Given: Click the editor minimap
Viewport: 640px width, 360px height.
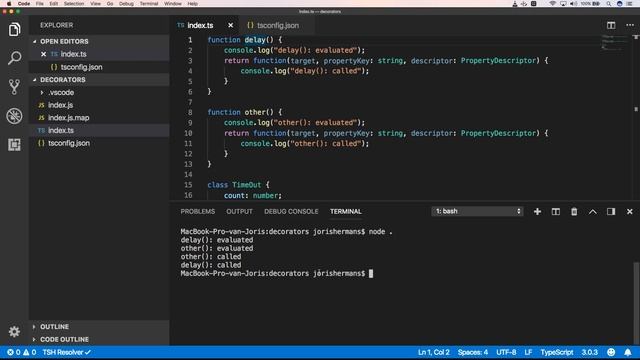Looking at the screenshot, I should [614, 43].
